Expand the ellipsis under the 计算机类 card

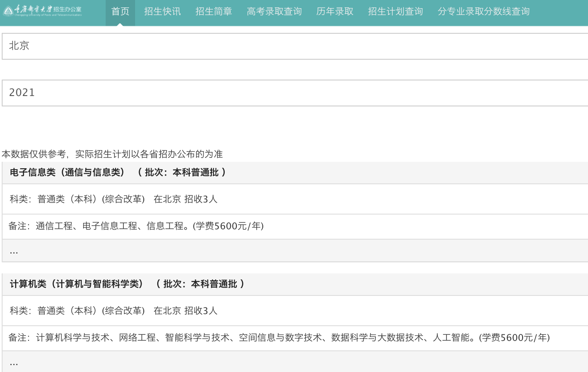(14, 362)
